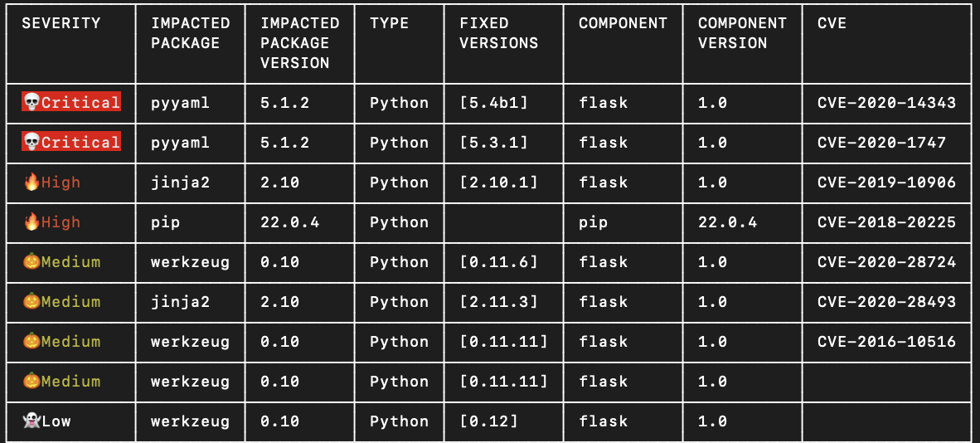This screenshot has height=443, width=980.
Task: Click the pumpkin icon in the CVE-2020-28724 row
Action: click(x=31, y=262)
